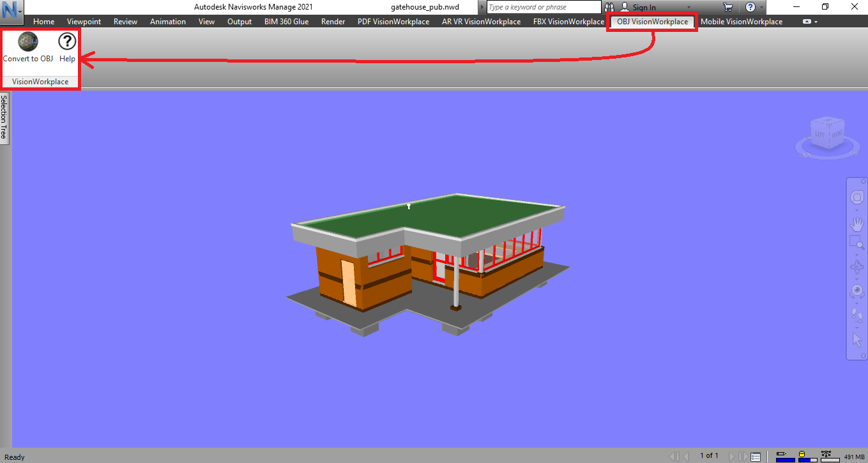Select the Walk footsteps tool
The height and width of the screenshot is (463, 868).
[x=857, y=314]
